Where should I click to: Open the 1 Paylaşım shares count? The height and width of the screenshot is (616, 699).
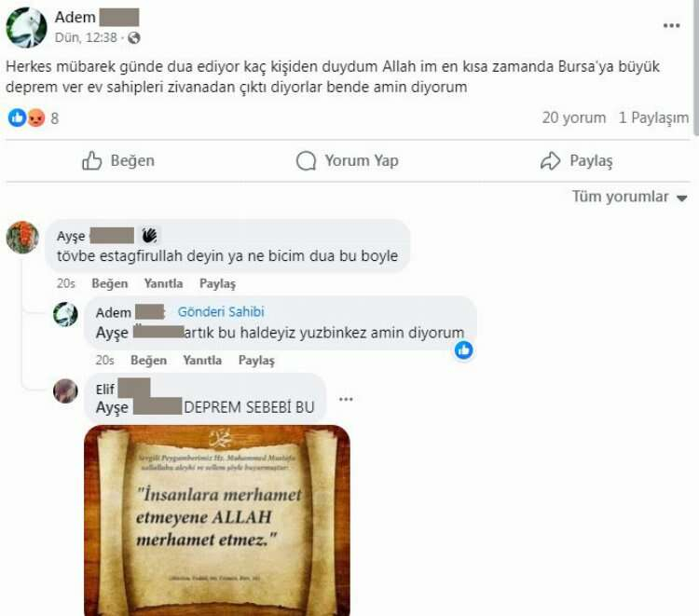[x=653, y=117]
